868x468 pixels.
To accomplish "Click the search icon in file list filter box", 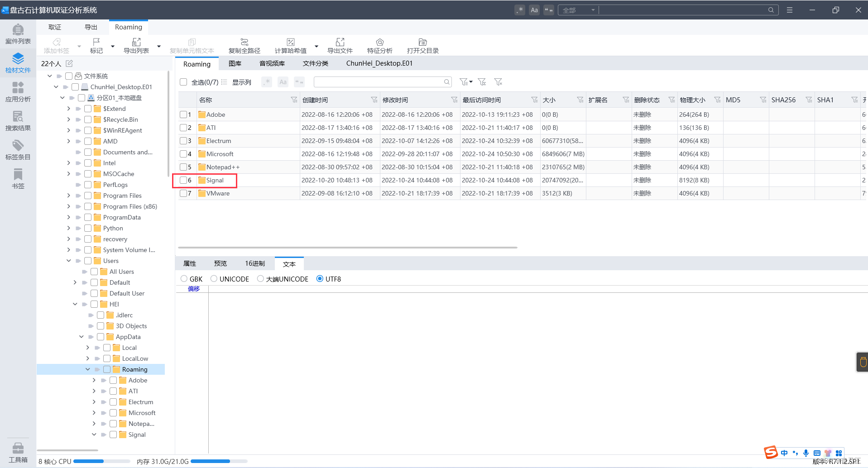I will tap(447, 82).
